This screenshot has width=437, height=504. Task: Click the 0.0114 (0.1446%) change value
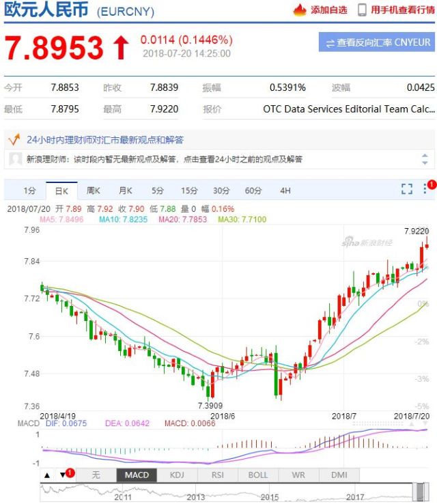pyautogui.click(x=186, y=40)
